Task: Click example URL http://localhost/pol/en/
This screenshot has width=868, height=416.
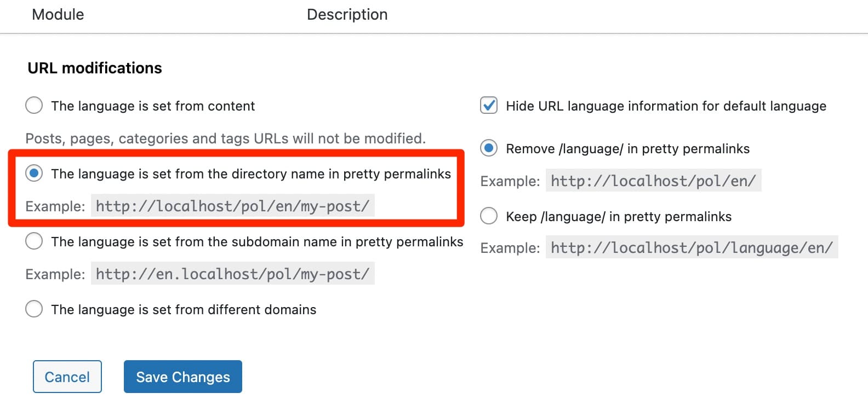Action: click(x=653, y=181)
